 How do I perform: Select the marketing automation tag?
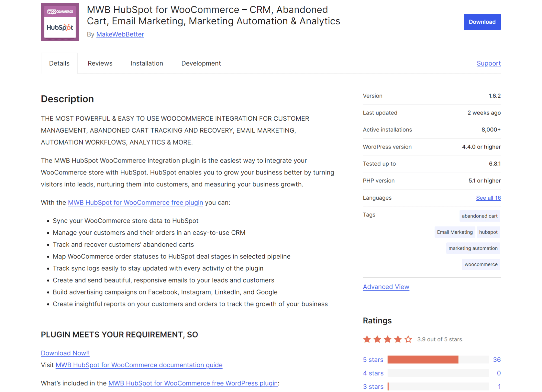click(x=473, y=248)
